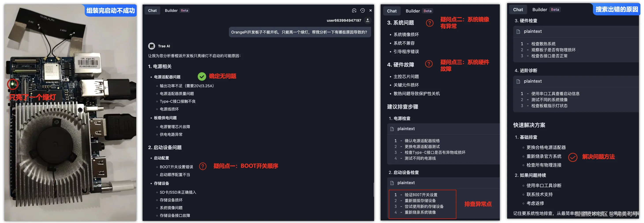Click code line '重新烧录系统镜像'

420,212
